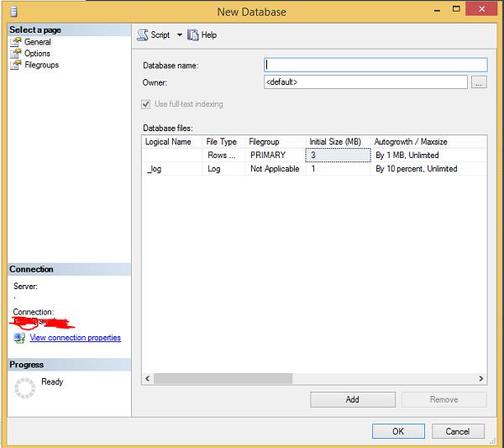Click the Add file button
Image resolution: width=504 pixels, height=448 pixels.
tap(353, 399)
